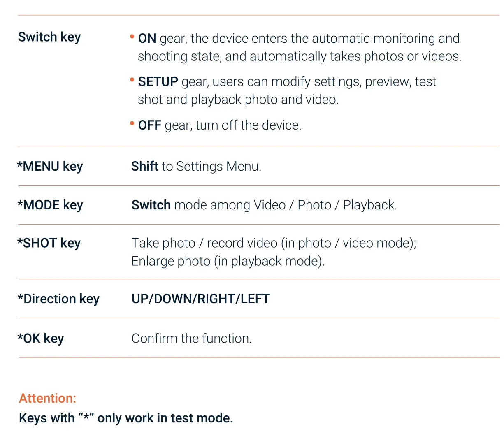Click the bold "ON" word
Viewport: 504px width, 443px height.
(x=147, y=39)
